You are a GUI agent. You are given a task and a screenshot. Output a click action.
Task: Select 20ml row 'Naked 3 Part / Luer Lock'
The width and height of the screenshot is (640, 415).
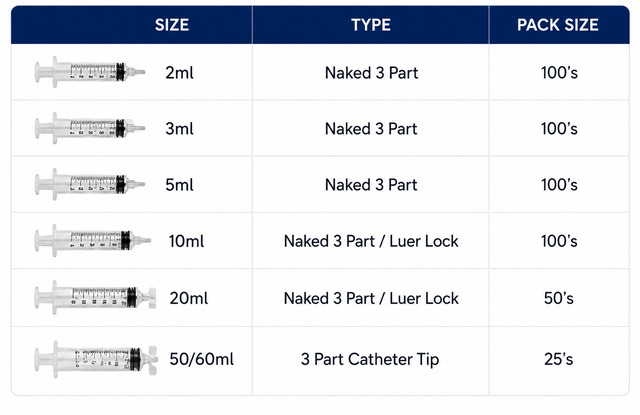click(x=371, y=298)
